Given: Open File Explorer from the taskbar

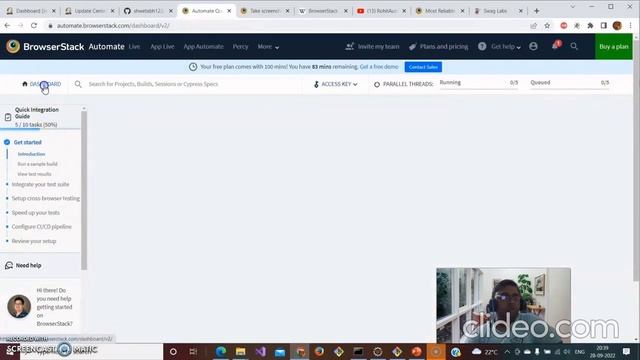Looking at the screenshot, I should 240,351.
